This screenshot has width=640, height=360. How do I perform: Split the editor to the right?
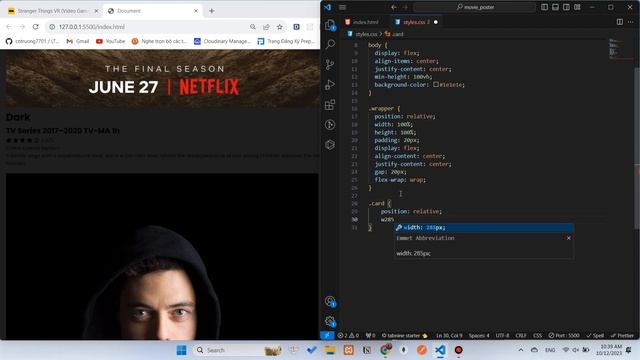pos(620,22)
